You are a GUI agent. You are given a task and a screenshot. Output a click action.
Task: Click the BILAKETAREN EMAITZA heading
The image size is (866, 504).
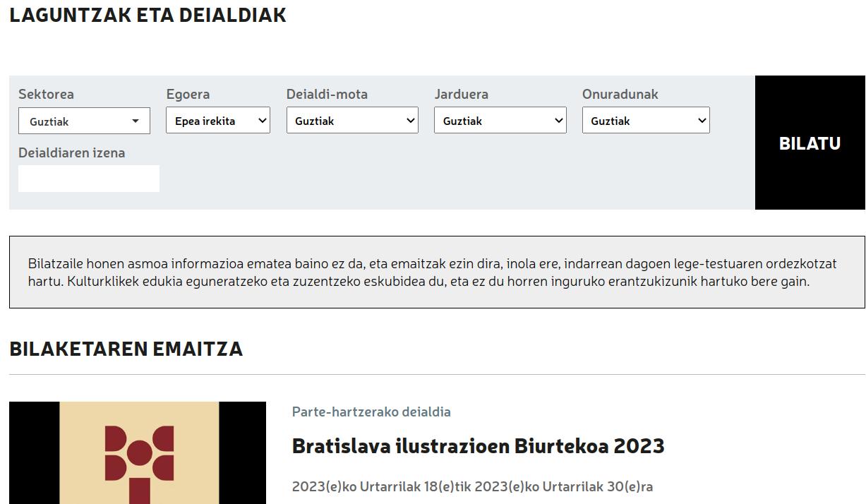pos(126,349)
